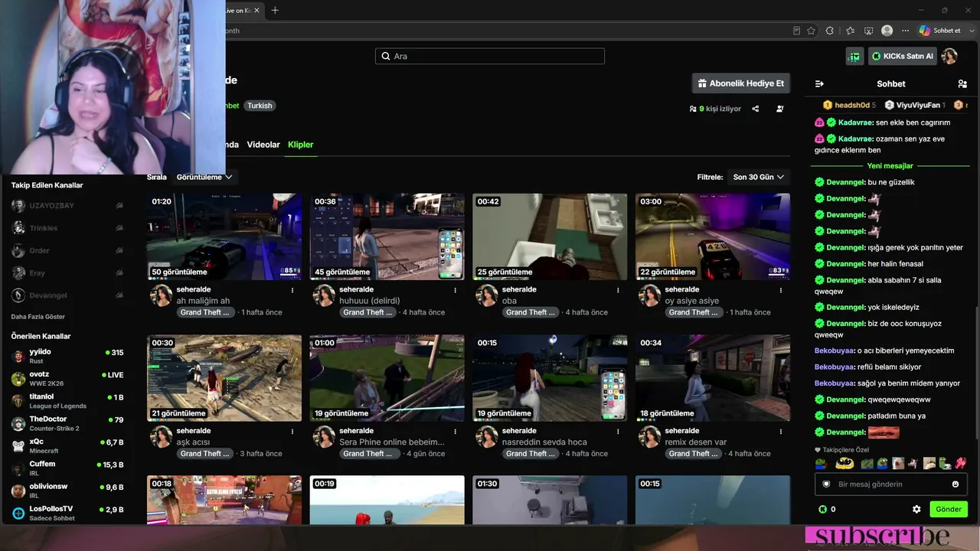Toggle notifications for Trinkles channel
This screenshot has width=980, height=551.
click(x=119, y=228)
